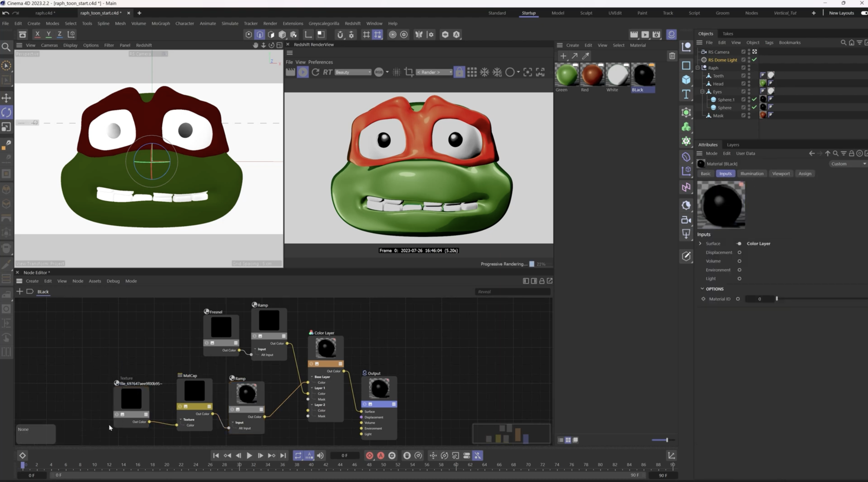Click the refresh render icon in RenderView
Viewport: 868px width, 482px height.
point(315,72)
